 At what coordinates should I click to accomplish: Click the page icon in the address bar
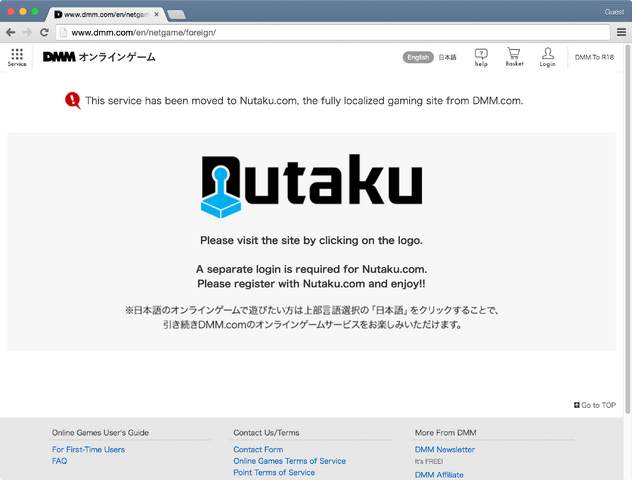coord(63,32)
